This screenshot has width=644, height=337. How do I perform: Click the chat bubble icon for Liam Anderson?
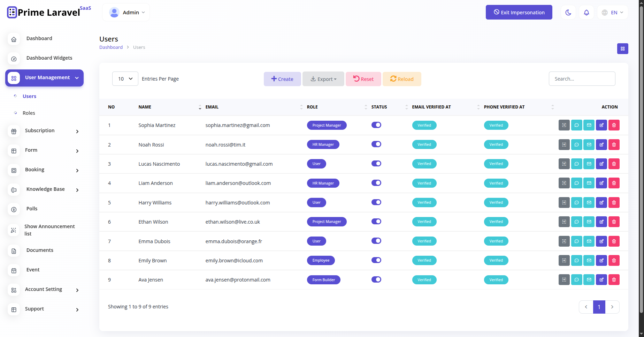(577, 183)
